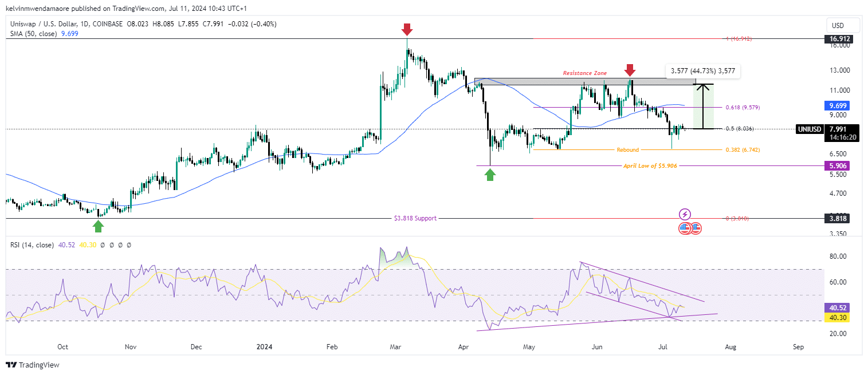Click the Jun label on time axis

[598, 347]
